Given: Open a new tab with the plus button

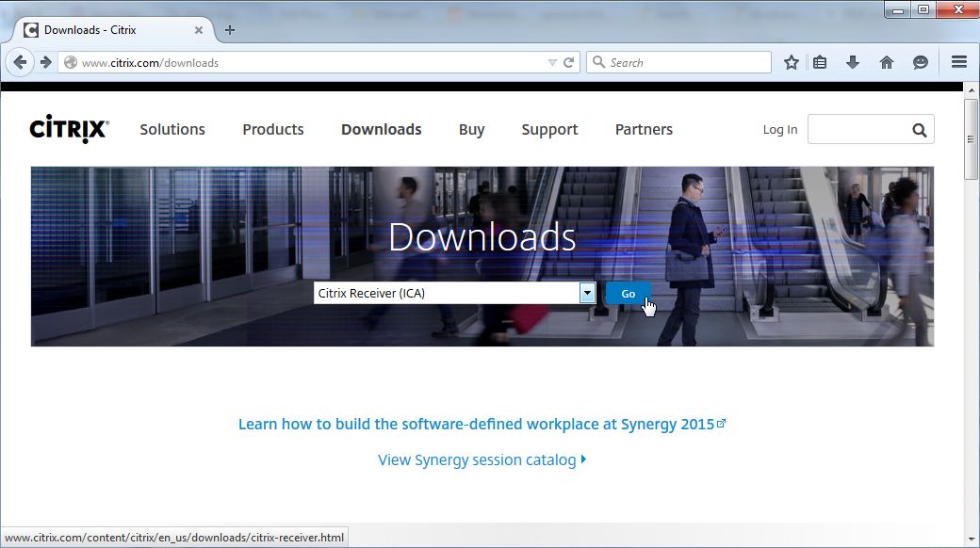Looking at the screenshot, I should (x=229, y=30).
